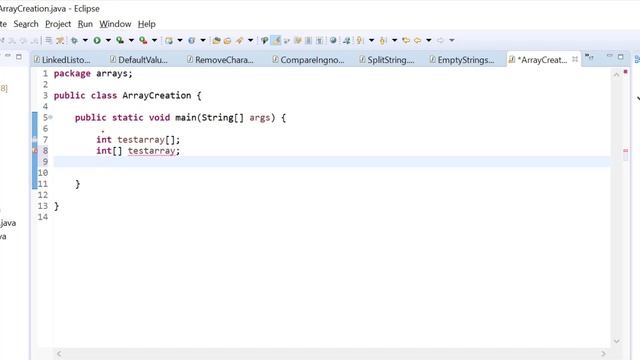Open the Search dropdown arrow

pos(250,40)
